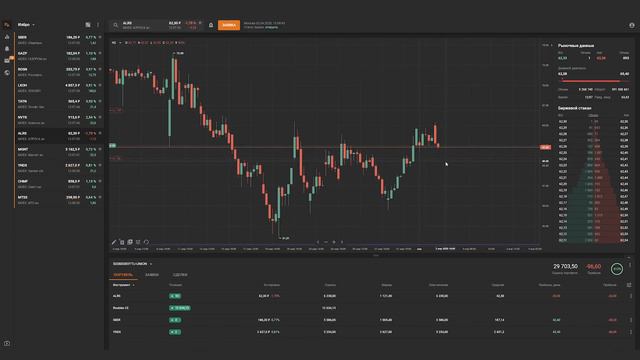
Task: Open three-dot menu for ALRS portfolio row
Action: (631, 296)
